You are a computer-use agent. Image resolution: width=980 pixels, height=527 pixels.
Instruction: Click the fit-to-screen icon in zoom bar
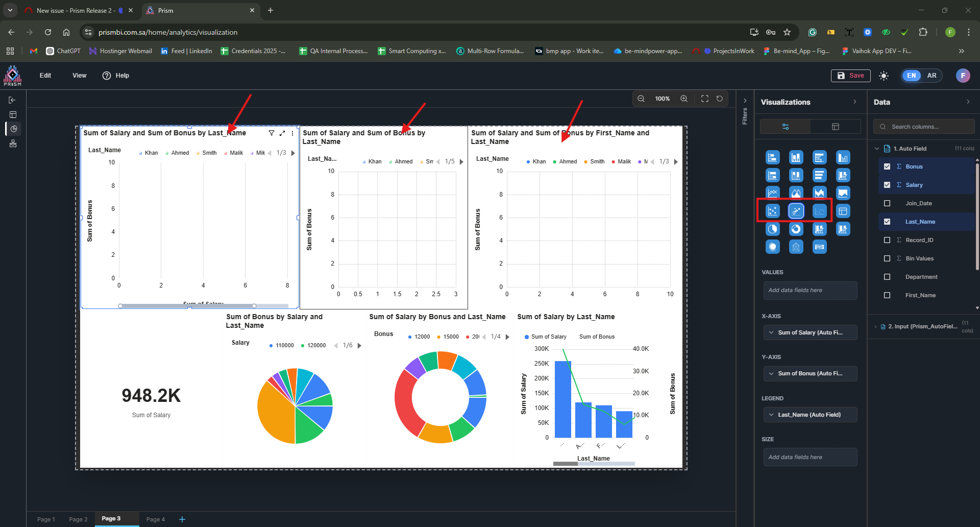pyautogui.click(x=704, y=99)
